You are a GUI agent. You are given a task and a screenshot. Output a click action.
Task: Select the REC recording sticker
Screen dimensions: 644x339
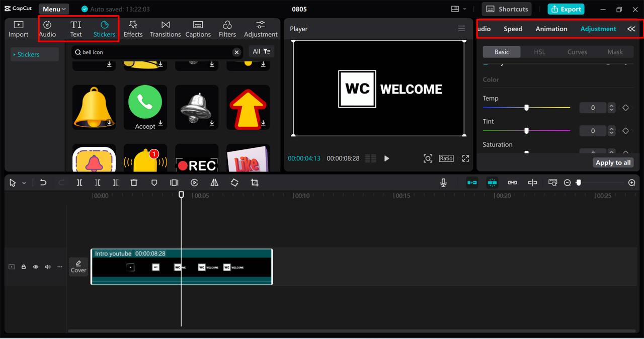tap(197, 158)
